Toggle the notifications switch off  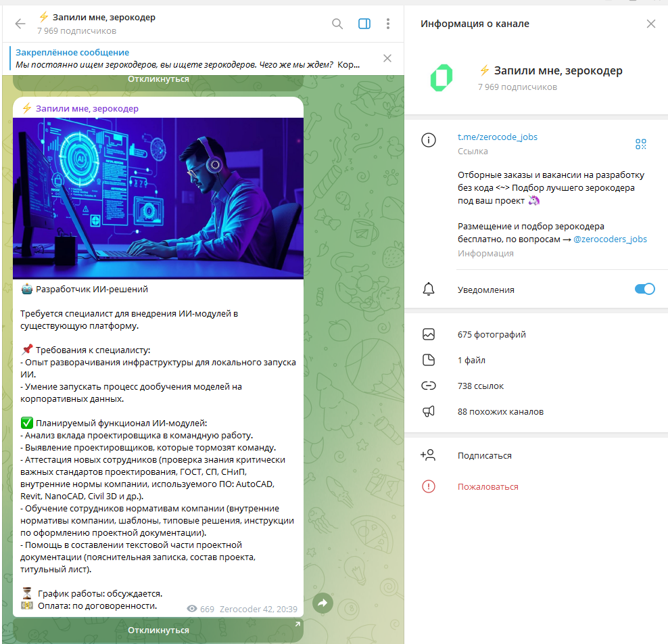pyautogui.click(x=644, y=289)
